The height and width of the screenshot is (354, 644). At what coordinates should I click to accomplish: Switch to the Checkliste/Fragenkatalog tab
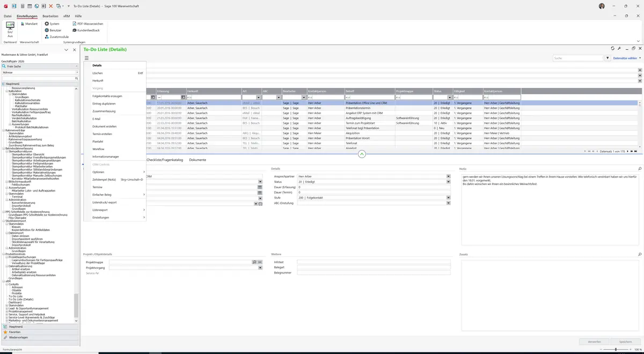[x=165, y=160]
